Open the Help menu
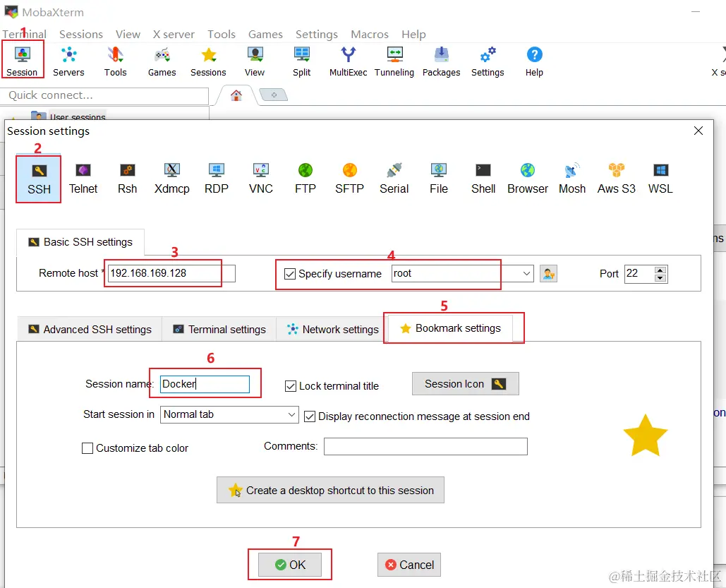Image resolution: width=726 pixels, height=588 pixels. [413, 35]
